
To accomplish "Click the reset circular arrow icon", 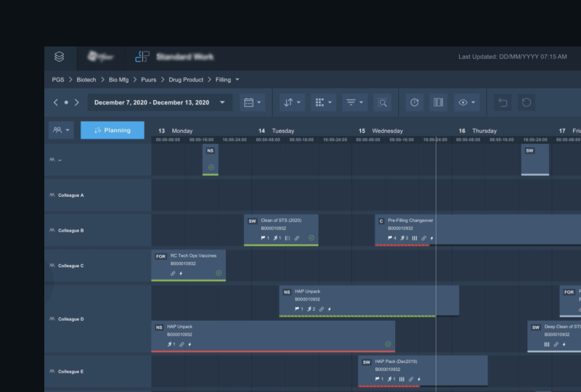I will pos(526,102).
